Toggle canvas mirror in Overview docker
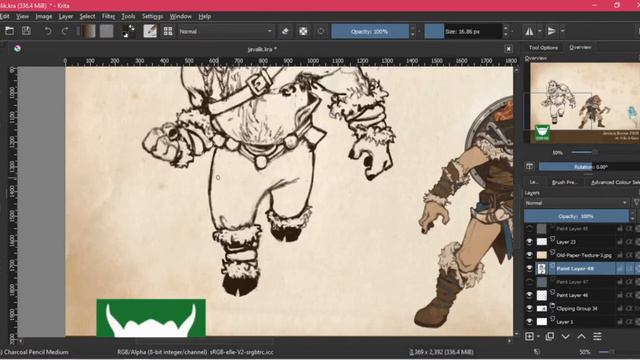 point(529,166)
